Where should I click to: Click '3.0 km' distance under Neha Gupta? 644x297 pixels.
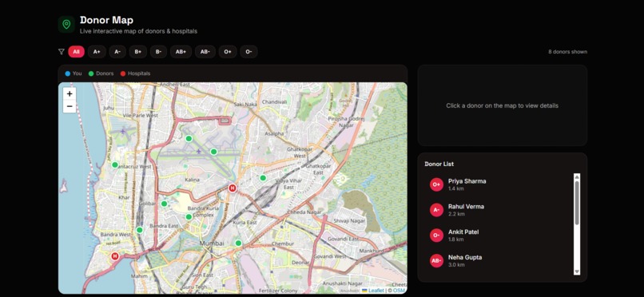[456, 265]
